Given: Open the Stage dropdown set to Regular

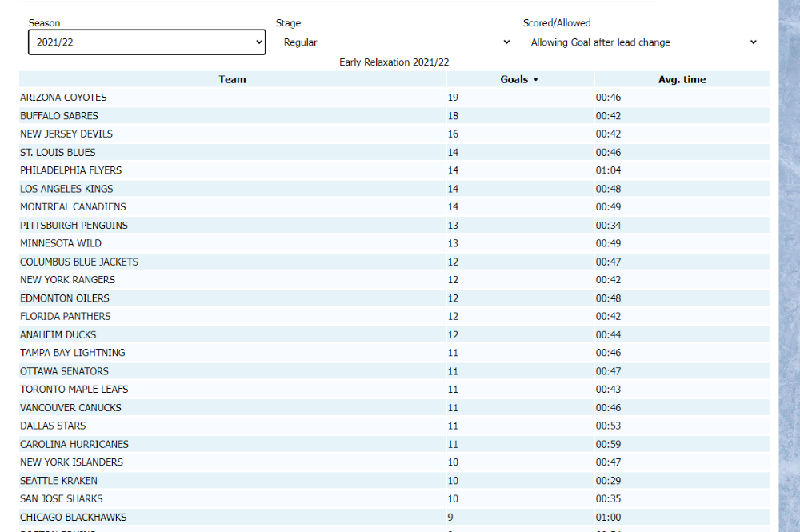Looking at the screenshot, I should [394, 42].
